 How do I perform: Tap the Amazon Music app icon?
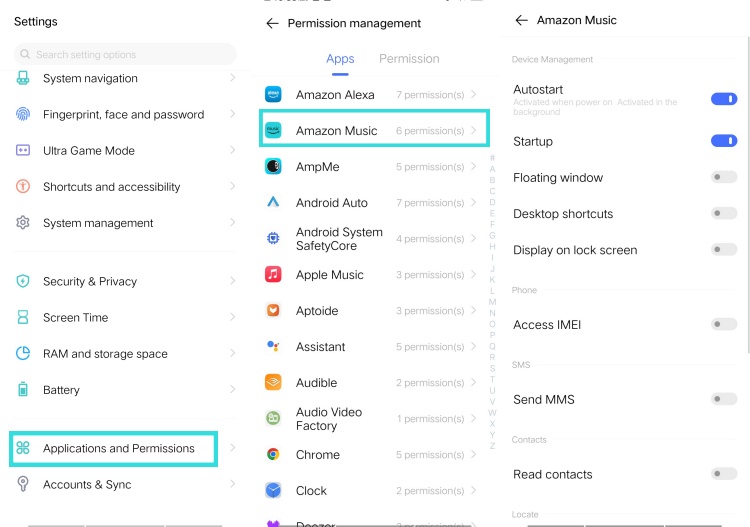pyautogui.click(x=273, y=130)
